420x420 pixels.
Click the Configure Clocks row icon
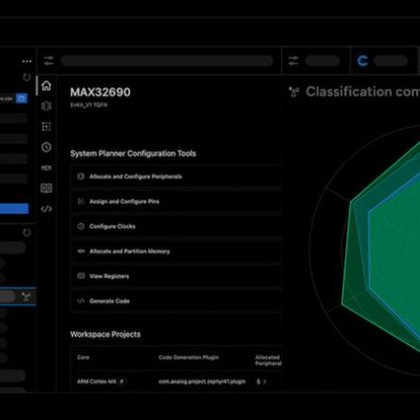[x=81, y=226]
